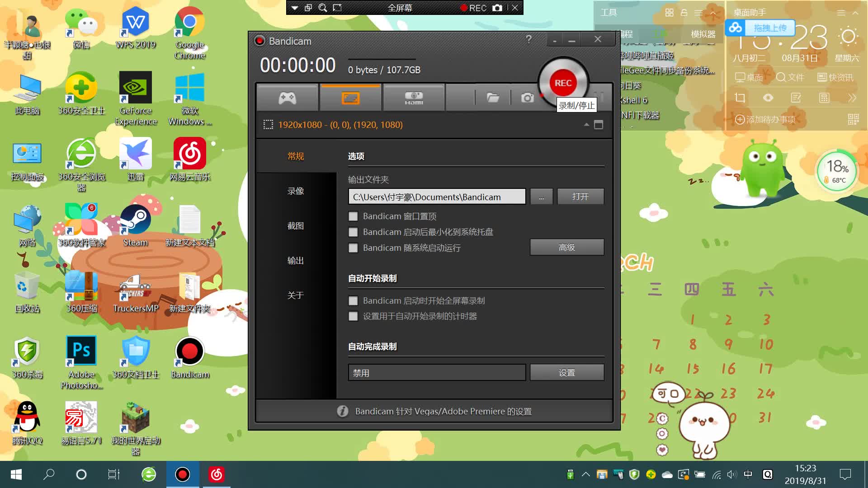Collapse the 桌面助手 panel chevron

pos(855,13)
